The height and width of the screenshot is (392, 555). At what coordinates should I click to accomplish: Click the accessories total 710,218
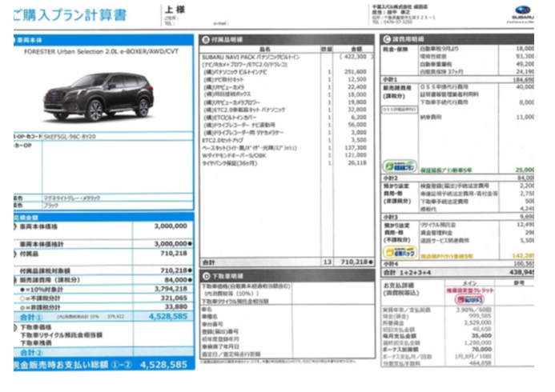point(354,262)
